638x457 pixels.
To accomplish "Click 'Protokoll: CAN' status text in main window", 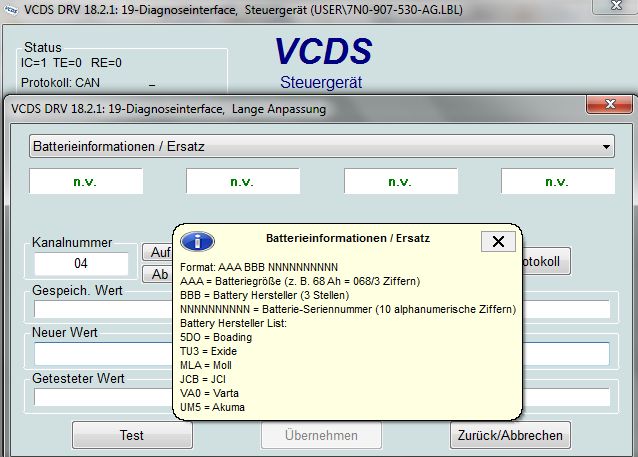I will point(60,83).
